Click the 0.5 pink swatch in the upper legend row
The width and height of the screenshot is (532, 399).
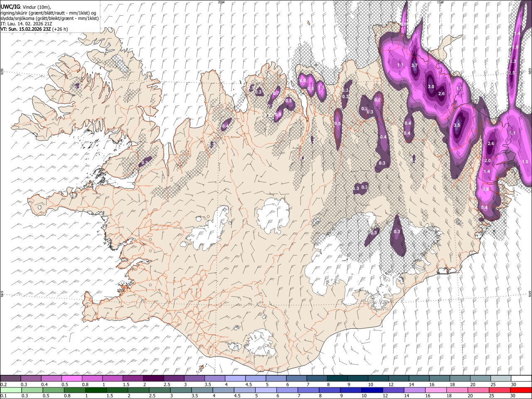72,379
